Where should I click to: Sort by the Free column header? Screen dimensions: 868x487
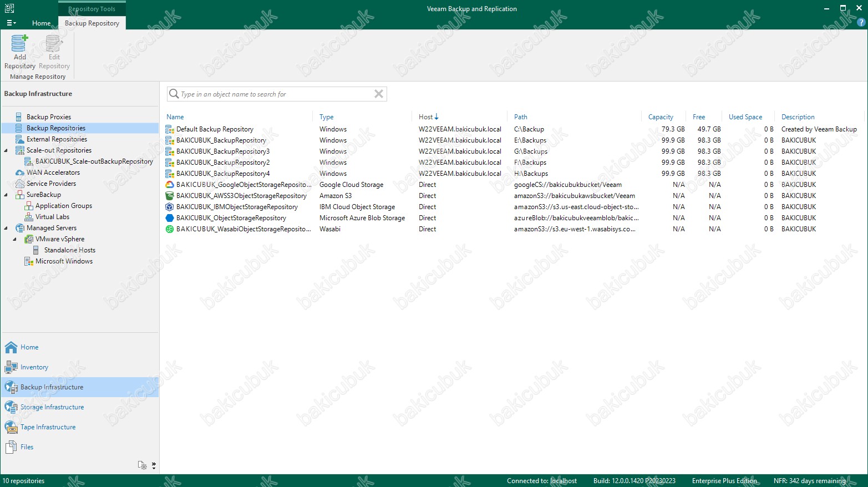[699, 117]
